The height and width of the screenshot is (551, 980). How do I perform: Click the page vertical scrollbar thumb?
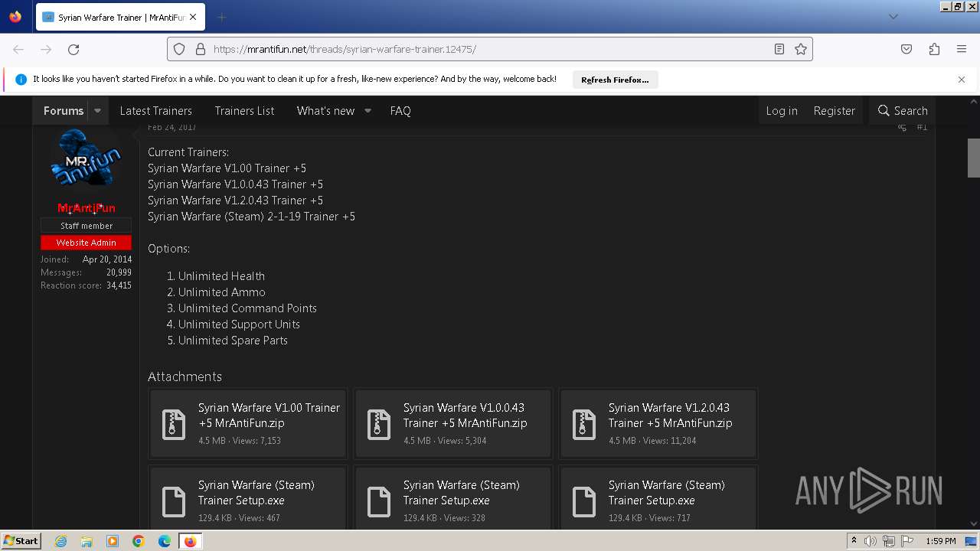(x=974, y=158)
